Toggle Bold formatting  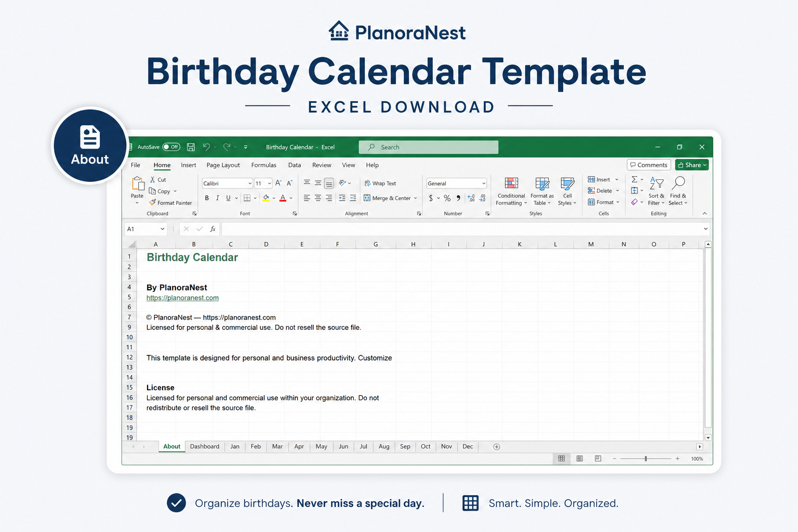(207, 198)
